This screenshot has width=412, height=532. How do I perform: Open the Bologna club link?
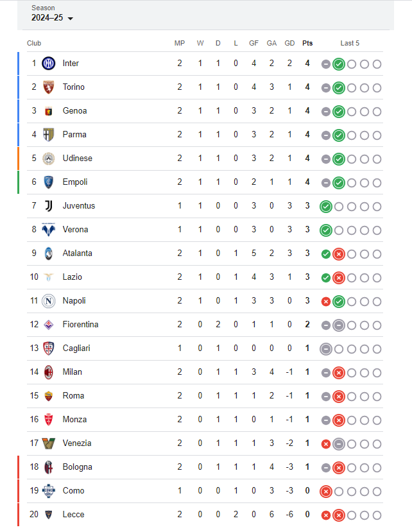click(x=78, y=467)
